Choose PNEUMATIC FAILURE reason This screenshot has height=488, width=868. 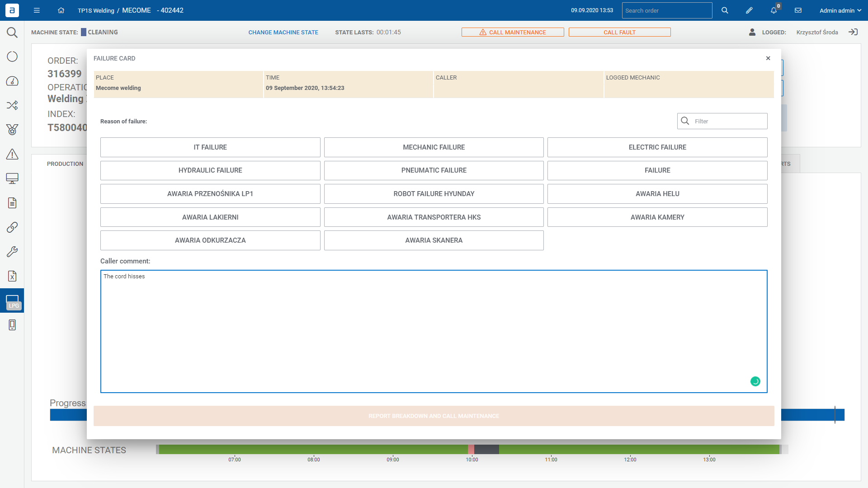(434, 170)
